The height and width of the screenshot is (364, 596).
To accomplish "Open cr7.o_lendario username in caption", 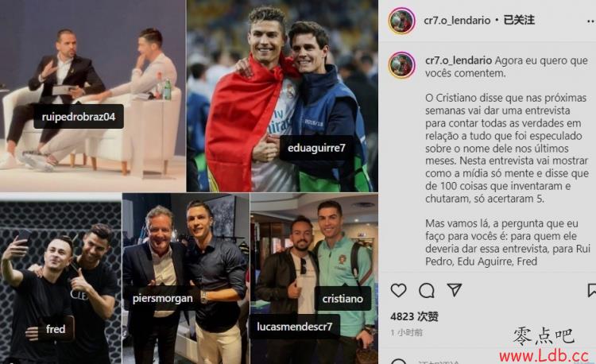I will click(x=458, y=60).
